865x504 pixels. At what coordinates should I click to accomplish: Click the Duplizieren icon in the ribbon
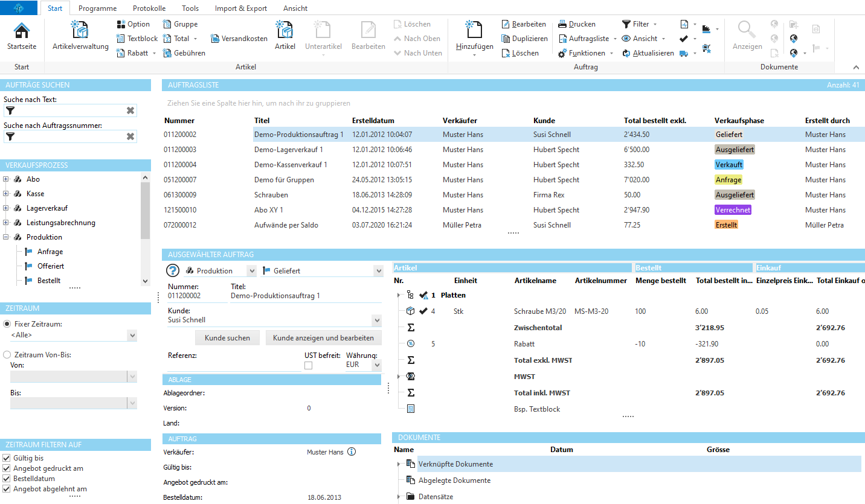(506, 39)
